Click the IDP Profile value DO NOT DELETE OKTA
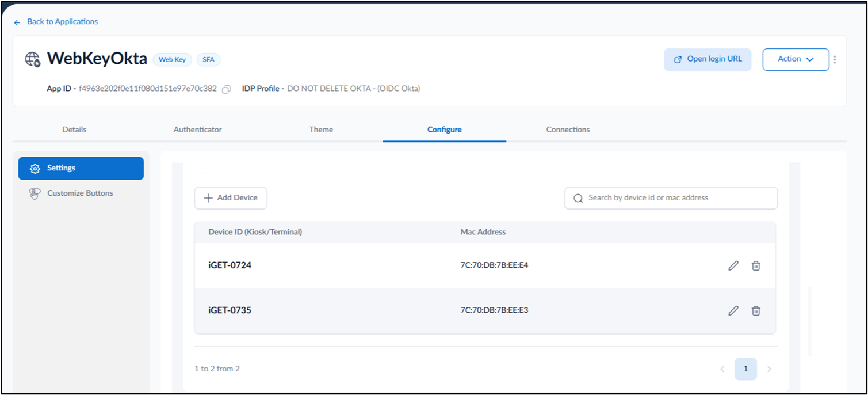Image resolution: width=868 pixels, height=395 pixels. (x=353, y=89)
